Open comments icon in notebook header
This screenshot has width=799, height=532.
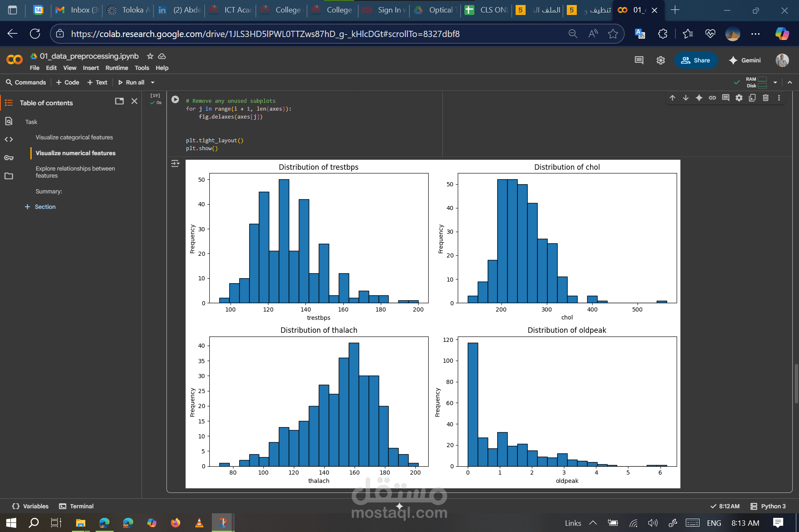click(x=639, y=60)
